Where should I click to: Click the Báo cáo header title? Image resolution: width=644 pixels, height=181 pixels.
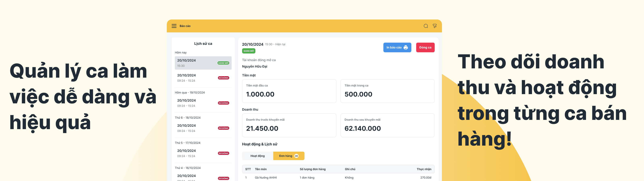click(x=185, y=26)
